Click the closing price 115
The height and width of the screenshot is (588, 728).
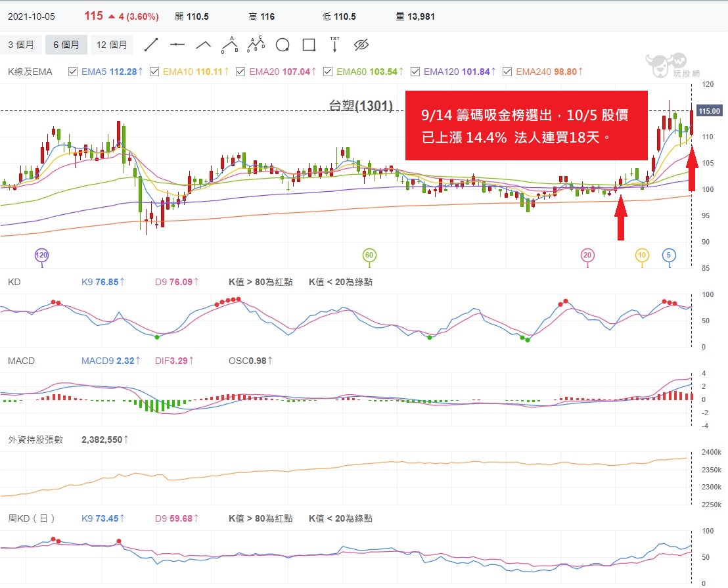coord(93,16)
